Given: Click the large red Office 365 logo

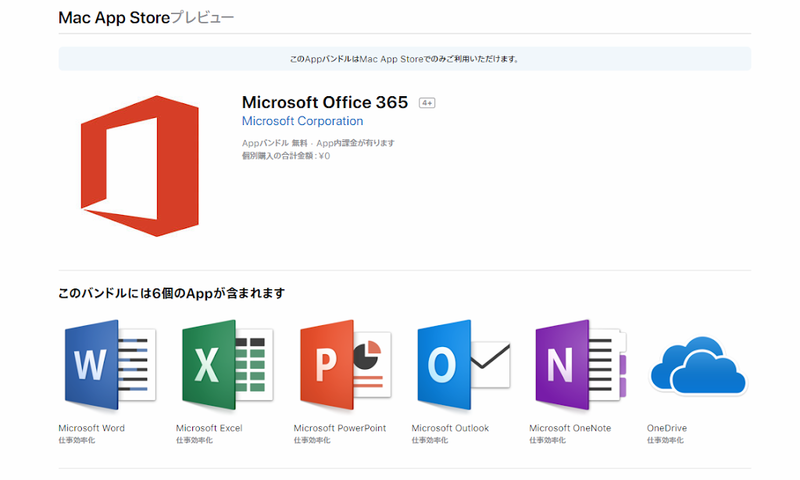Looking at the screenshot, I should tap(140, 166).
